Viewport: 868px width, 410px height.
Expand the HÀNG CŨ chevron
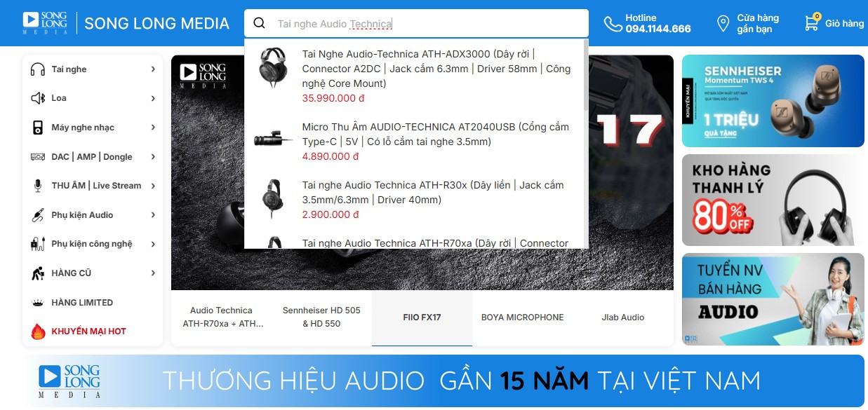153,273
